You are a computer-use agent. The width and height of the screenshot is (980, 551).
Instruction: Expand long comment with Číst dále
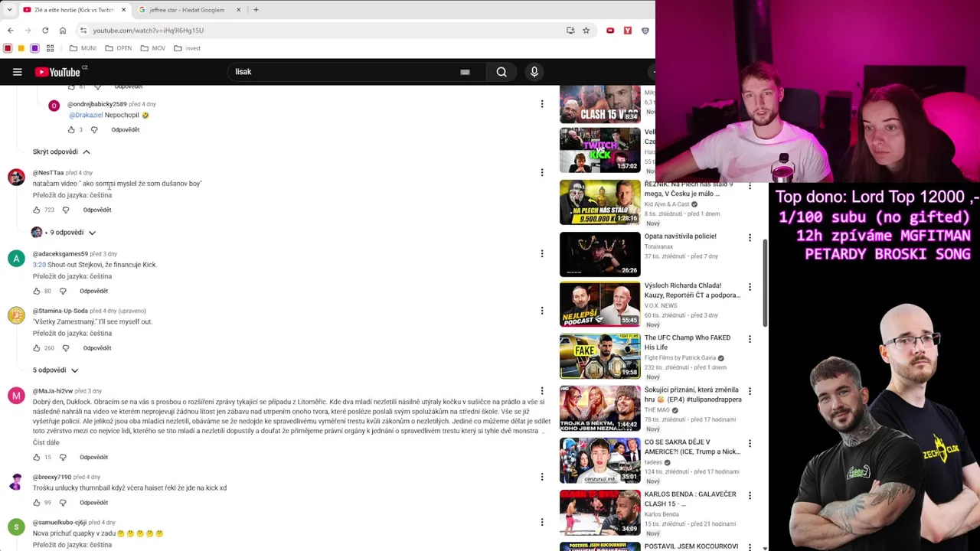pyautogui.click(x=46, y=442)
